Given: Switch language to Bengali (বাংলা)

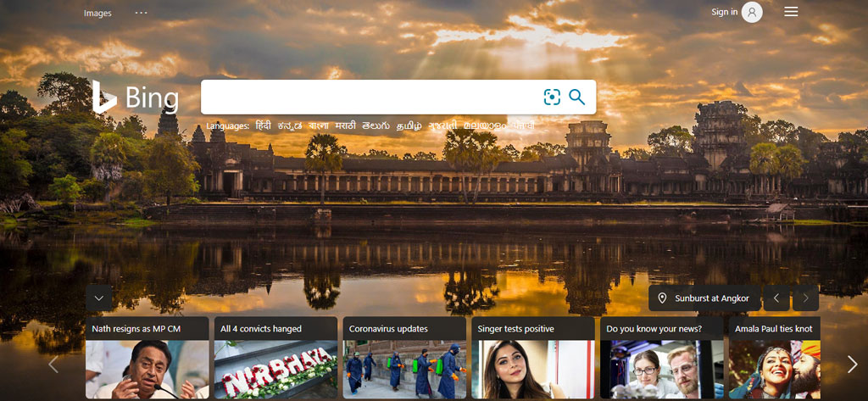Looking at the screenshot, I should (319, 125).
